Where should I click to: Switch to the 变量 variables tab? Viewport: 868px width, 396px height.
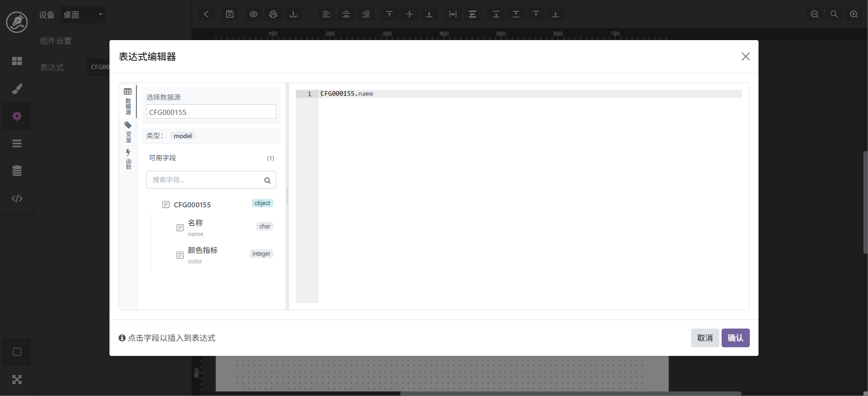[128, 132]
